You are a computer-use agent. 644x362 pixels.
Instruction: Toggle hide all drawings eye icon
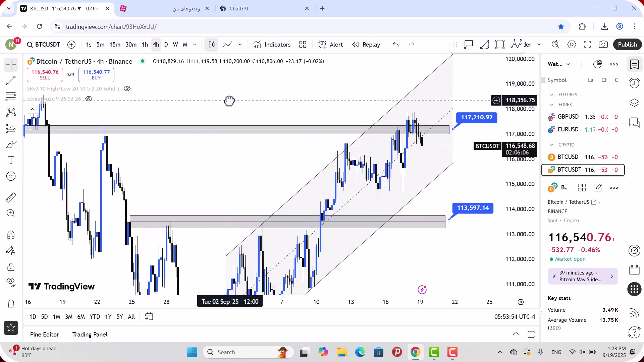point(11,283)
